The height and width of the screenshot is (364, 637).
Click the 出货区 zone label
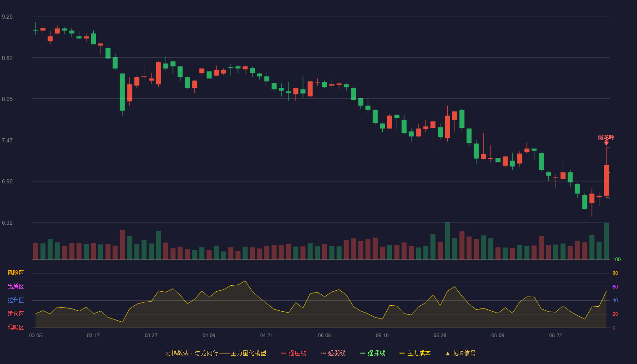(15, 287)
